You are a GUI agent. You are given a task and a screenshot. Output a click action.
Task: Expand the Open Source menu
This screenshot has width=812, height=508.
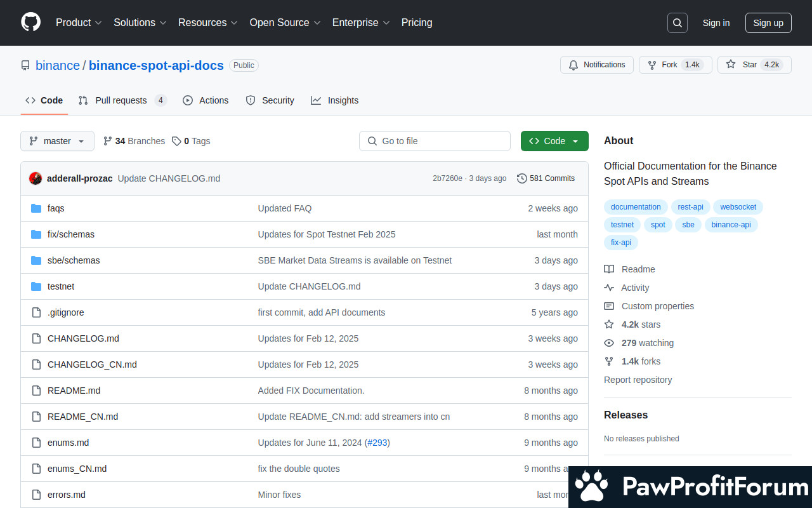[x=285, y=22]
